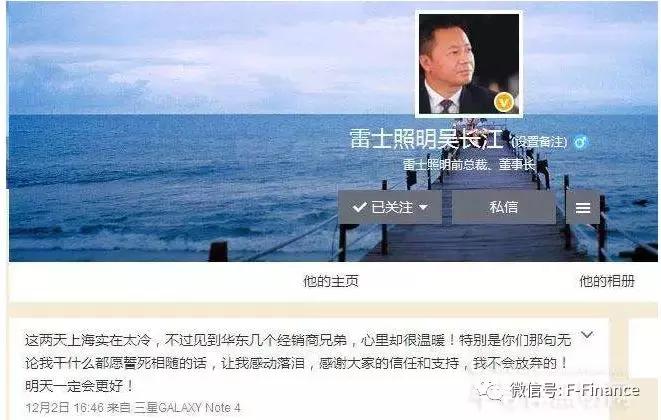This screenshot has height=420, width=661.
Task: Open the post timestamp 12月2日 16:46
Action: click(x=64, y=408)
